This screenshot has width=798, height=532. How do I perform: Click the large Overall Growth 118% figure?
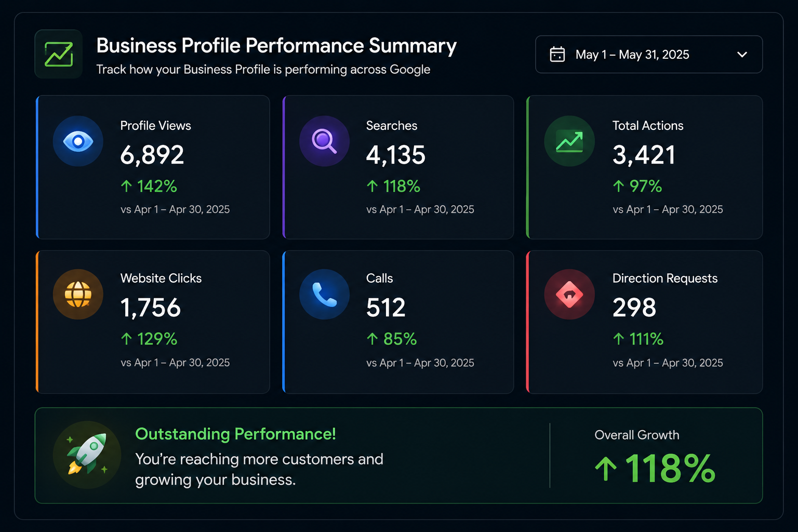[670, 469]
